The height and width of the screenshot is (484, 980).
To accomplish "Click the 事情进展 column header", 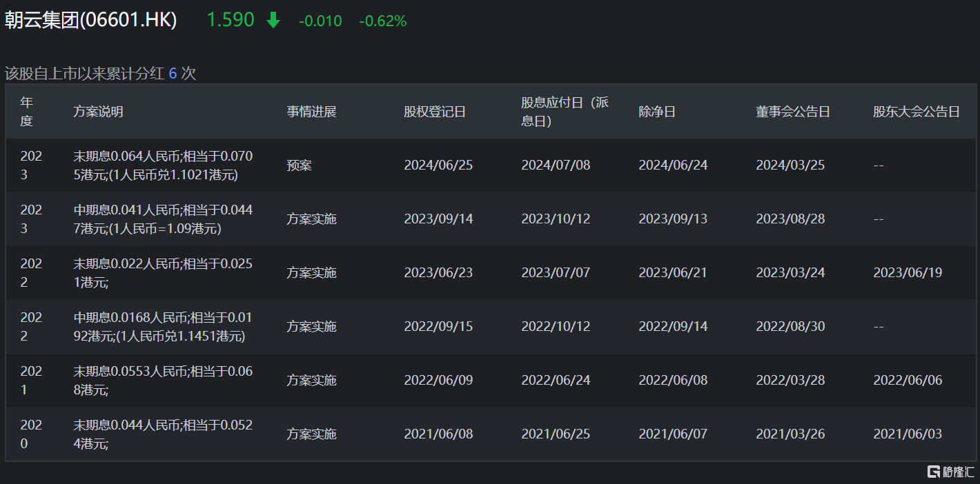I will [x=312, y=112].
